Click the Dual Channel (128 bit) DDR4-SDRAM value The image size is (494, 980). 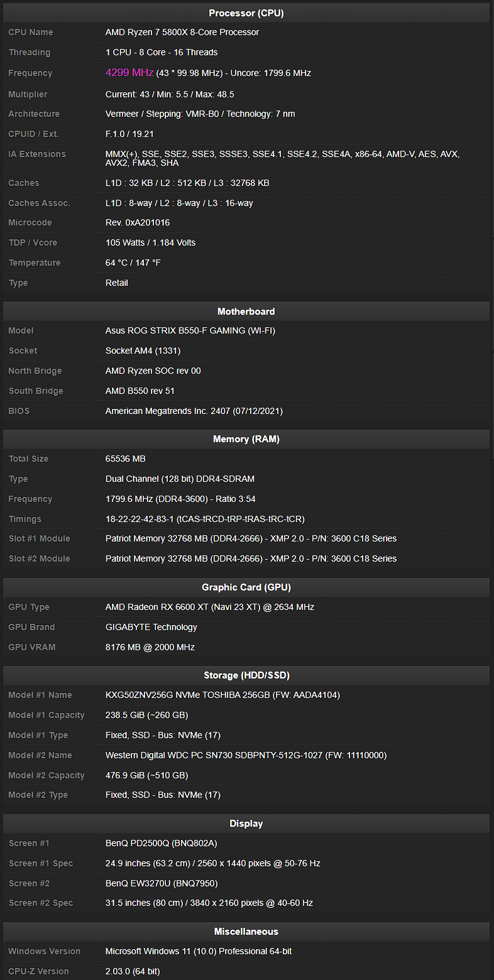(x=180, y=479)
